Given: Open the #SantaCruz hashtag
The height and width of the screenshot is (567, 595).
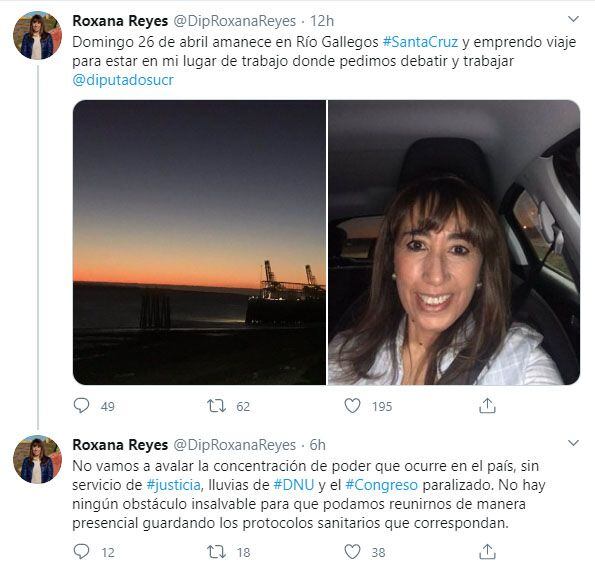Looking at the screenshot, I should 420,42.
